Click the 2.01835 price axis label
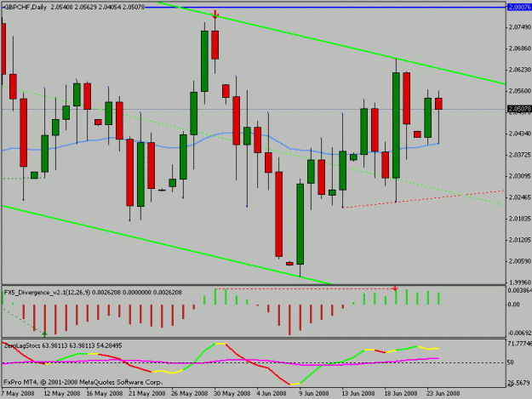Screen dimensions: 532x399 pos(520,219)
